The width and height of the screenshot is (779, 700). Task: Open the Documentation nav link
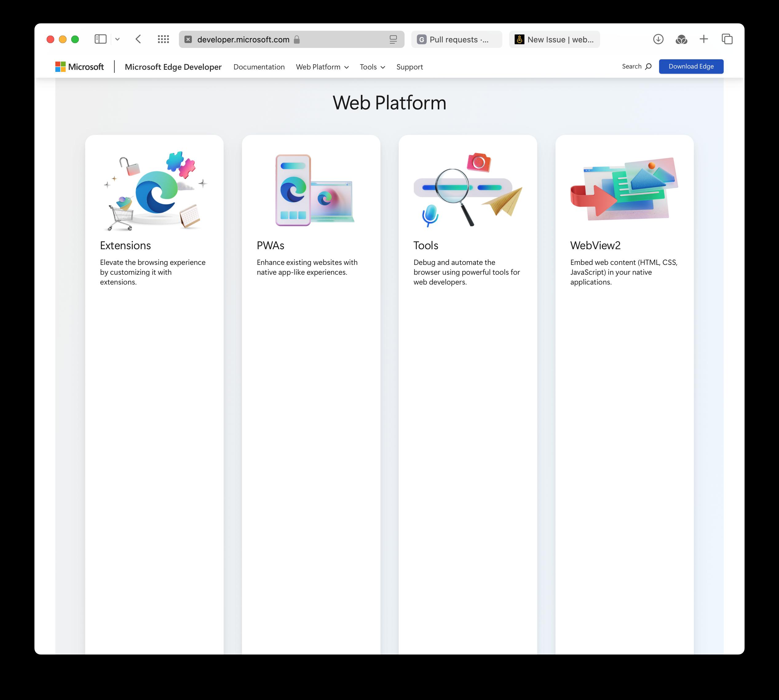[x=259, y=67]
